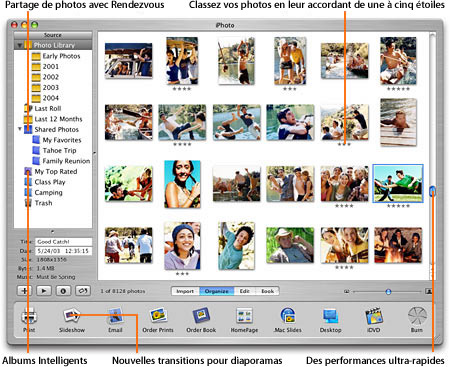Click the 1 of 8128 photos status text
This screenshot has height=367, width=450.
click(x=123, y=291)
